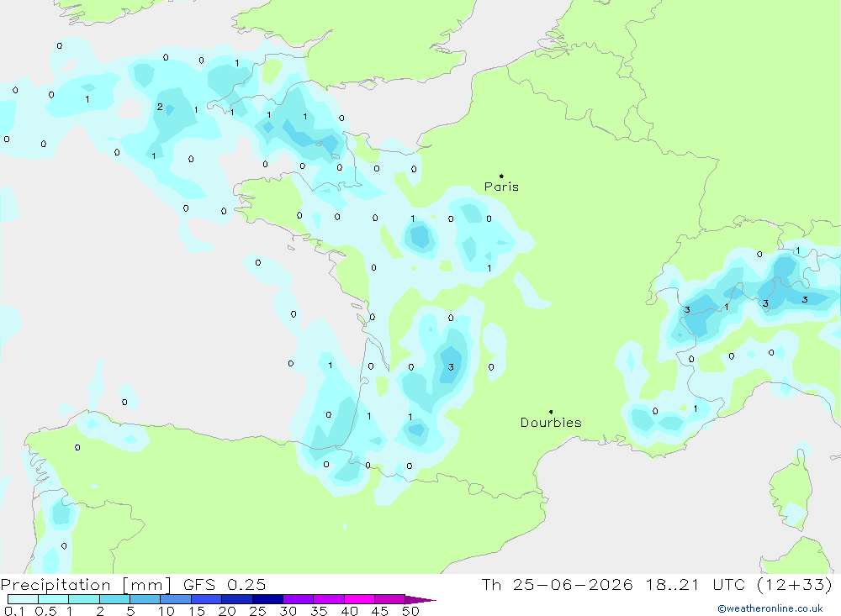Select the 45–50 mm legend swatch
Screen dimensions: 841x616
[x=389, y=599]
